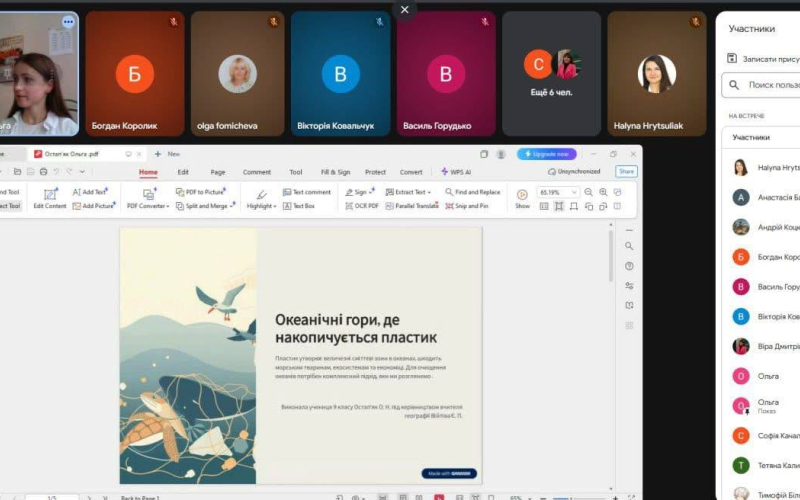Open the Fill & Sign tab
The height and width of the screenshot is (500, 800).
335,172
